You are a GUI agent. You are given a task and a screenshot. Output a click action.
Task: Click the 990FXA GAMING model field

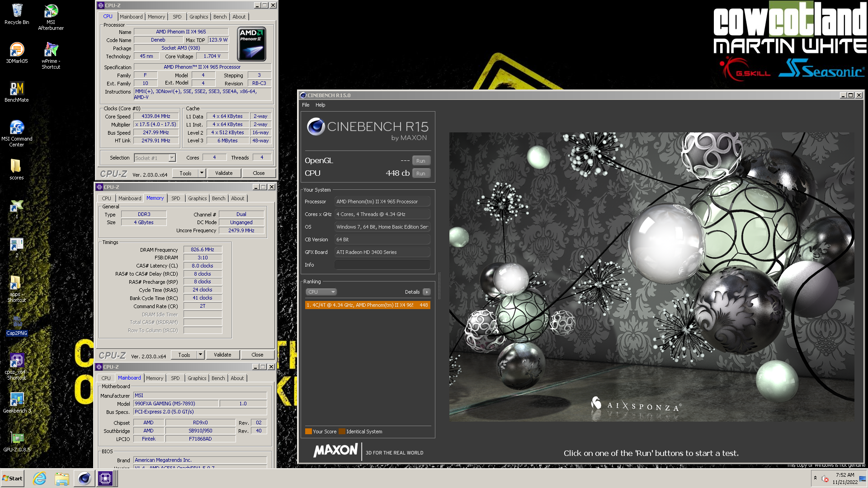[x=176, y=404]
